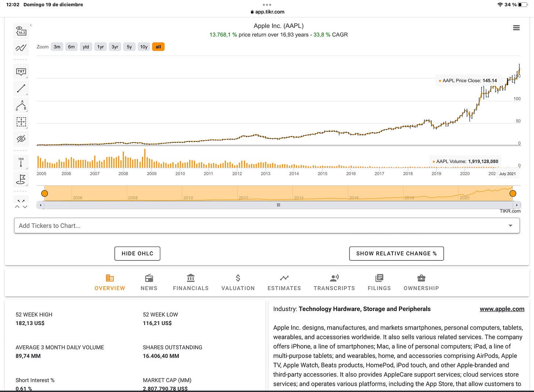Screen dimensions: 534x392
Task: Tap the battery status icon
Action: point(523,5)
